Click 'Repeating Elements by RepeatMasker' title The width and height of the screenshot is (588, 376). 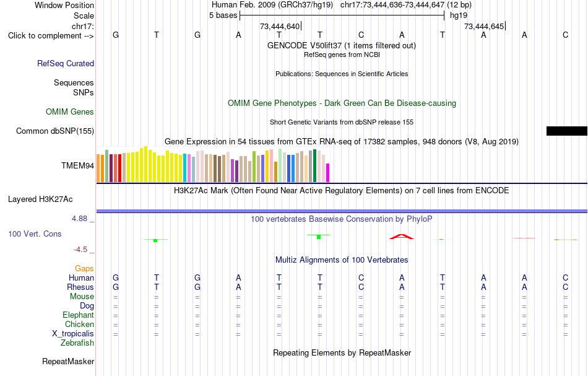point(342,353)
